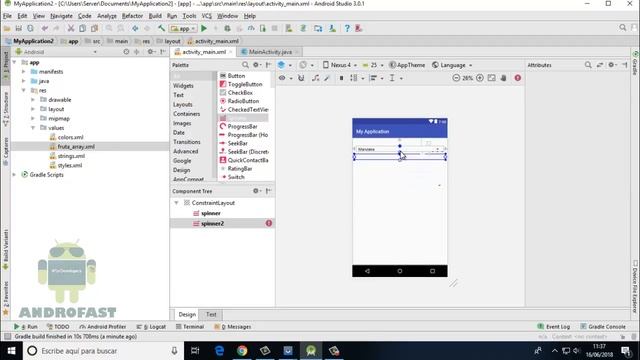Click the Search Everywhere magnifier icon
This screenshot has height=360, width=640.
click(x=622, y=28)
